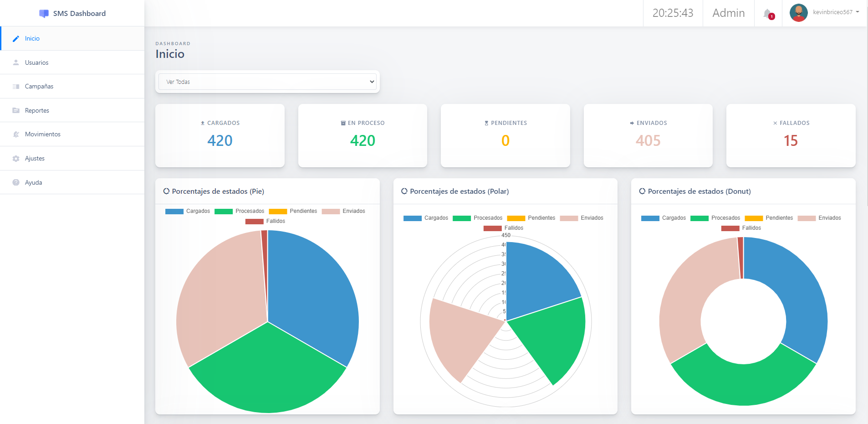Screen dimensions: 868x424
Task: Click the PENDIENTES value 0
Action: [x=505, y=140]
